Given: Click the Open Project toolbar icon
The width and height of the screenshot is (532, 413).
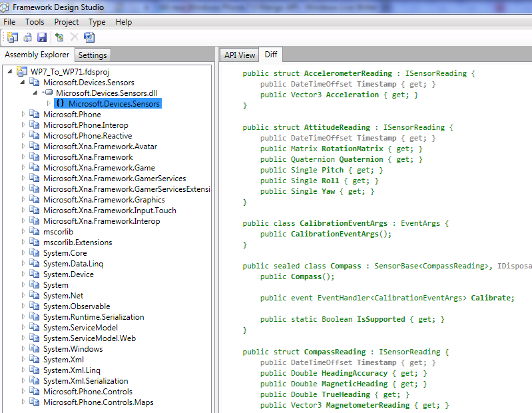Looking at the screenshot, I should 27,37.
